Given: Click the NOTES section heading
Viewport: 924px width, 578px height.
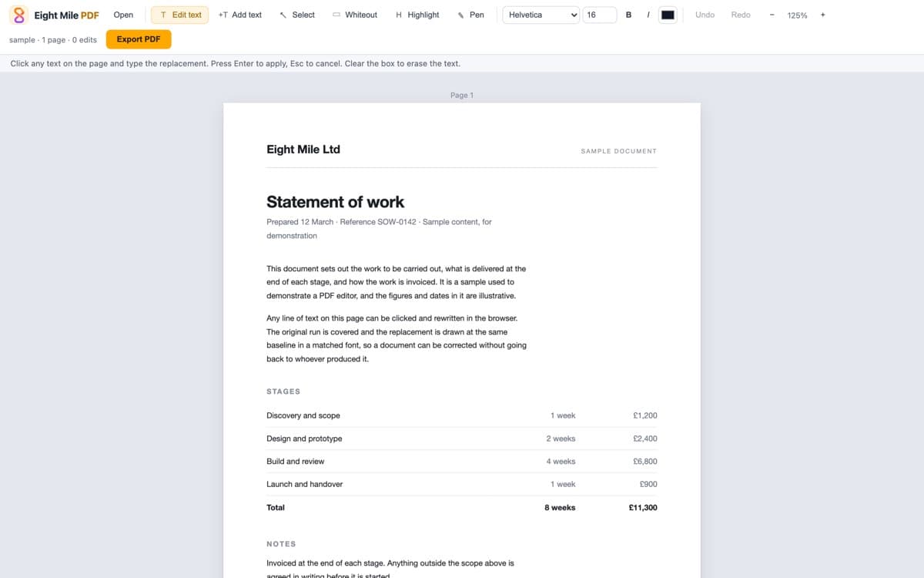Looking at the screenshot, I should coord(281,544).
